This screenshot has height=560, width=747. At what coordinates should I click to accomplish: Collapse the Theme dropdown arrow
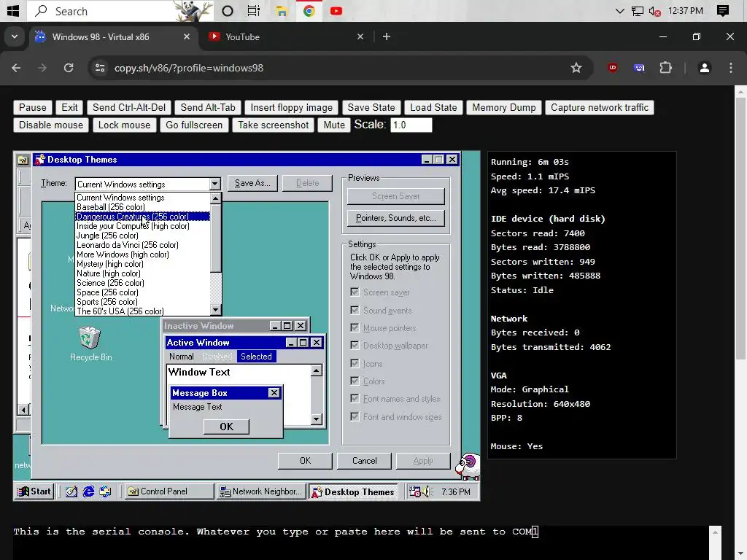point(215,184)
